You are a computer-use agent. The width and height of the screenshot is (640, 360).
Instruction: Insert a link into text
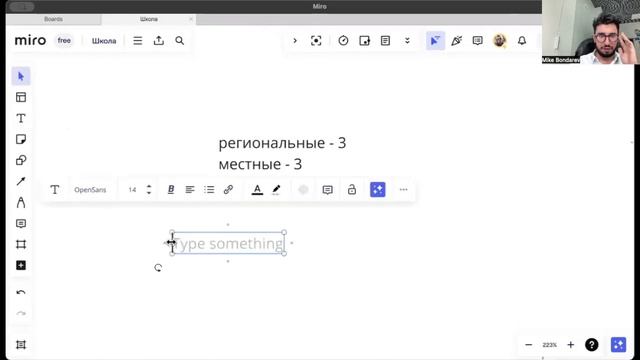228,189
